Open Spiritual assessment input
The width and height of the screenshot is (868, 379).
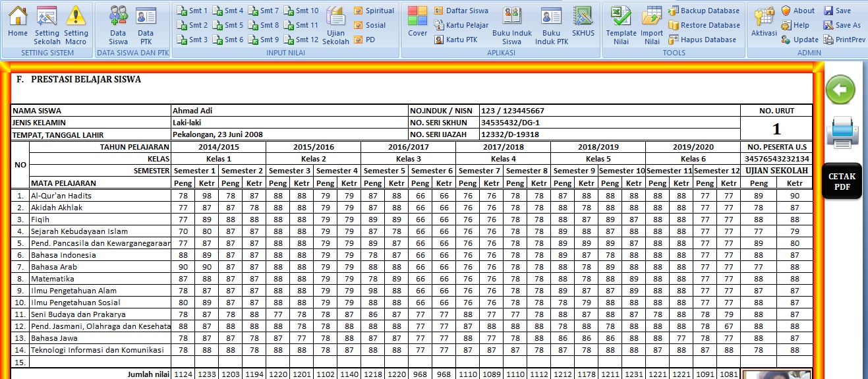(x=374, y=11)
